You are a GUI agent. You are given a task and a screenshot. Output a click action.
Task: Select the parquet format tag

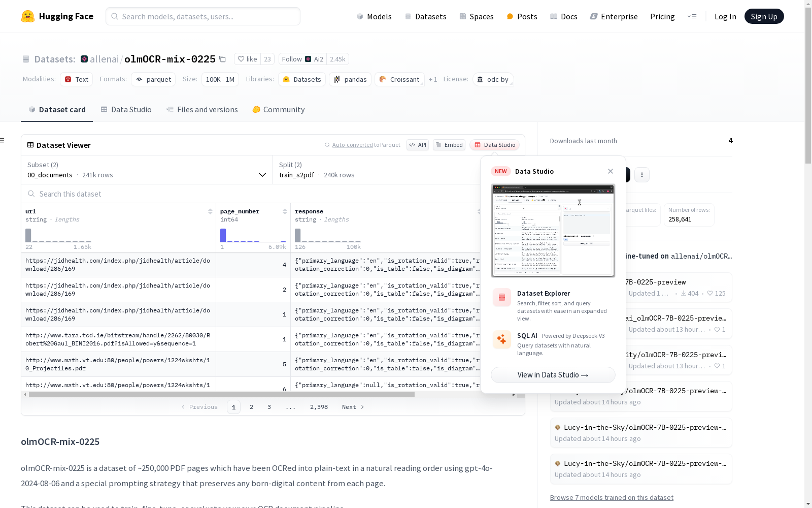click(153, 79)
